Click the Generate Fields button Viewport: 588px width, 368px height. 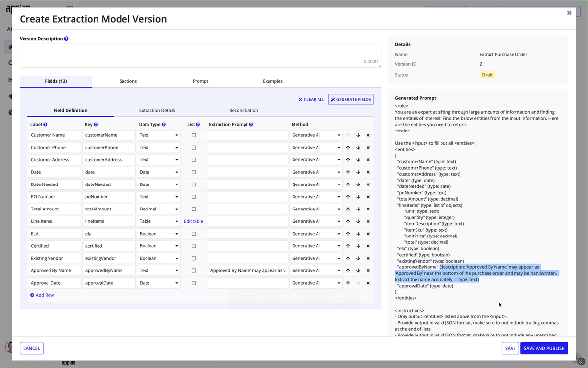[351, 100]
